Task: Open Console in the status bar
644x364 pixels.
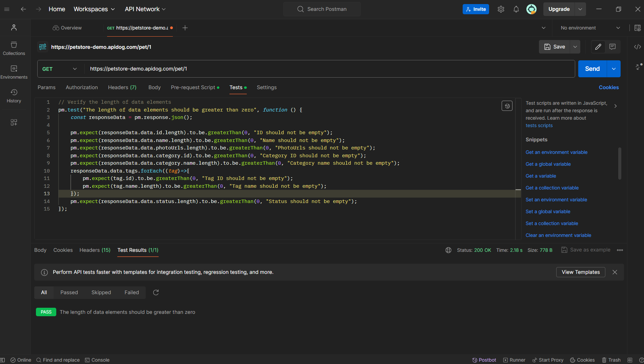Action: tap(97, 360)
